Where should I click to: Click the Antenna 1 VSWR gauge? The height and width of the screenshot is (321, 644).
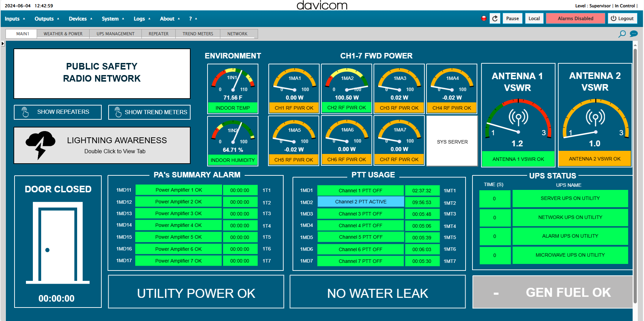click(518, 119)
